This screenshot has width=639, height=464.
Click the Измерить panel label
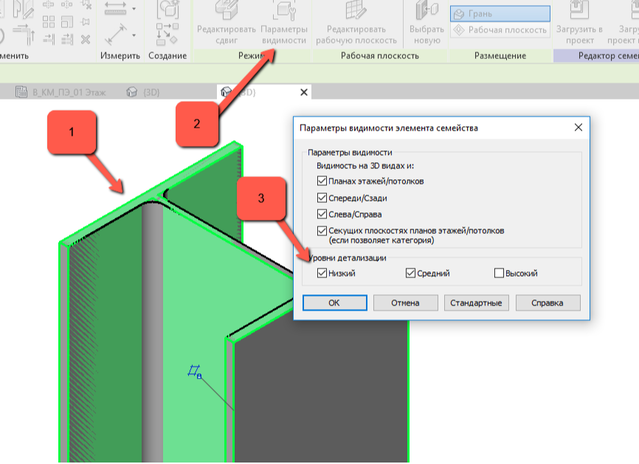(x=120, y=56)
